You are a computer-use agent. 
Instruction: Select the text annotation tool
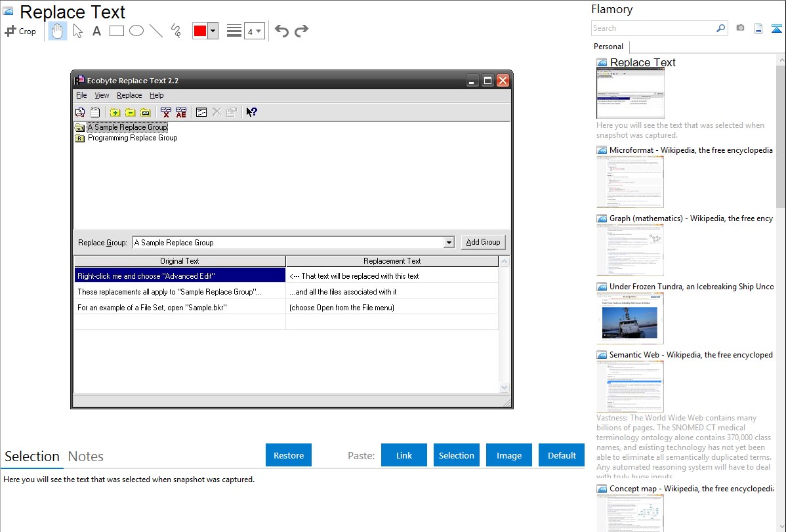click(x=96, y=31)
